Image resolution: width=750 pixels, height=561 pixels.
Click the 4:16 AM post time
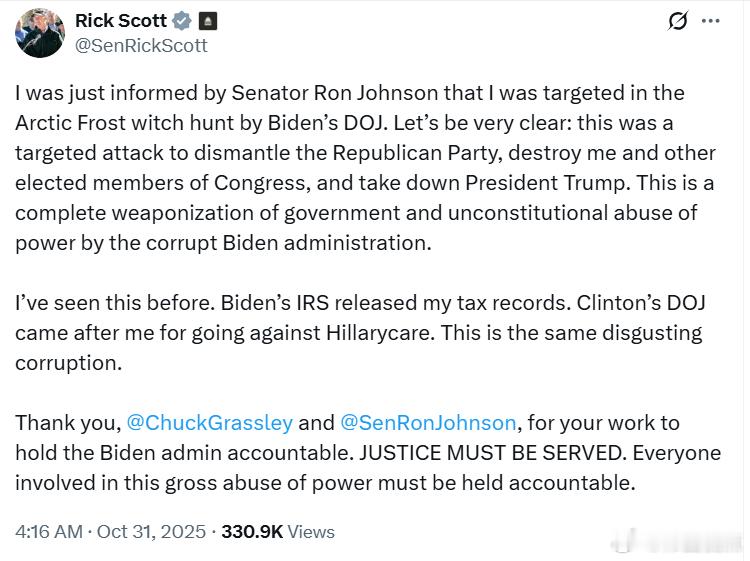48,532
